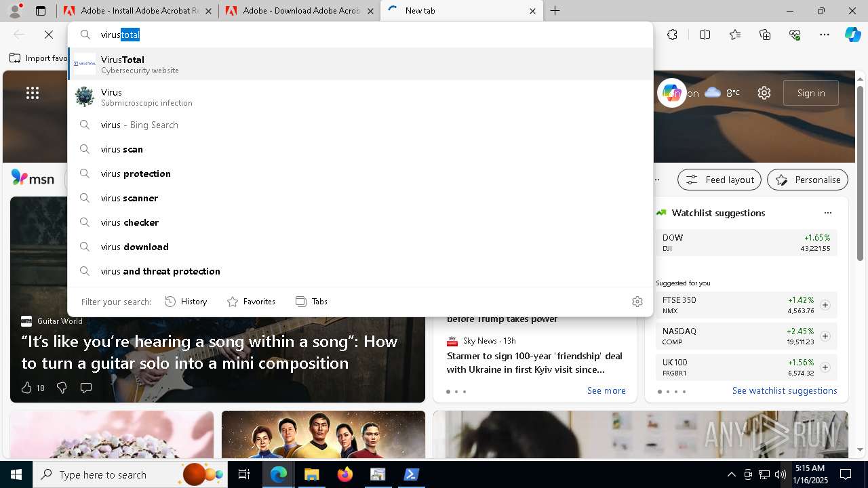Filter search by Favorites
The image size is (868, 488).
(251, 302)
